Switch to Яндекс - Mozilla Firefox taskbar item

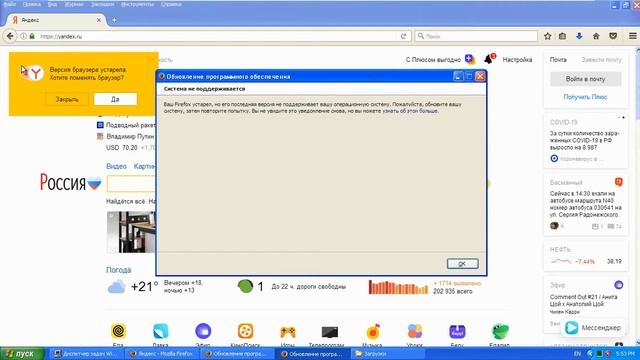[162, 354]
